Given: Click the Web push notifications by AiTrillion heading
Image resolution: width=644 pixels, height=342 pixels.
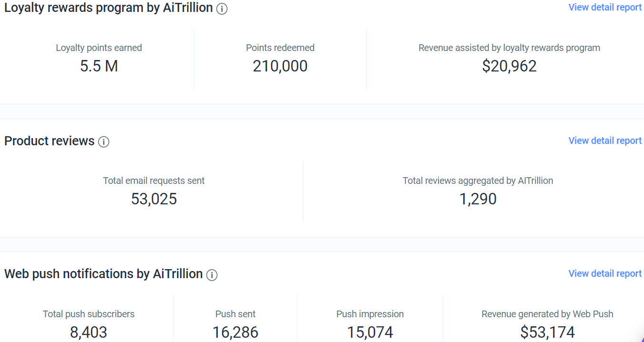Looking at the screenshot, I should point(103,274).
